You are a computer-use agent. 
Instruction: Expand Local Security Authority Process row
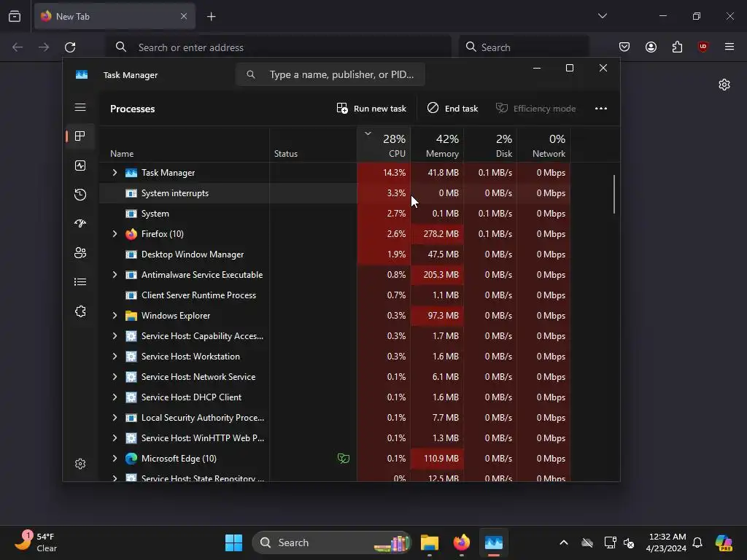click(x=115, y=418)
